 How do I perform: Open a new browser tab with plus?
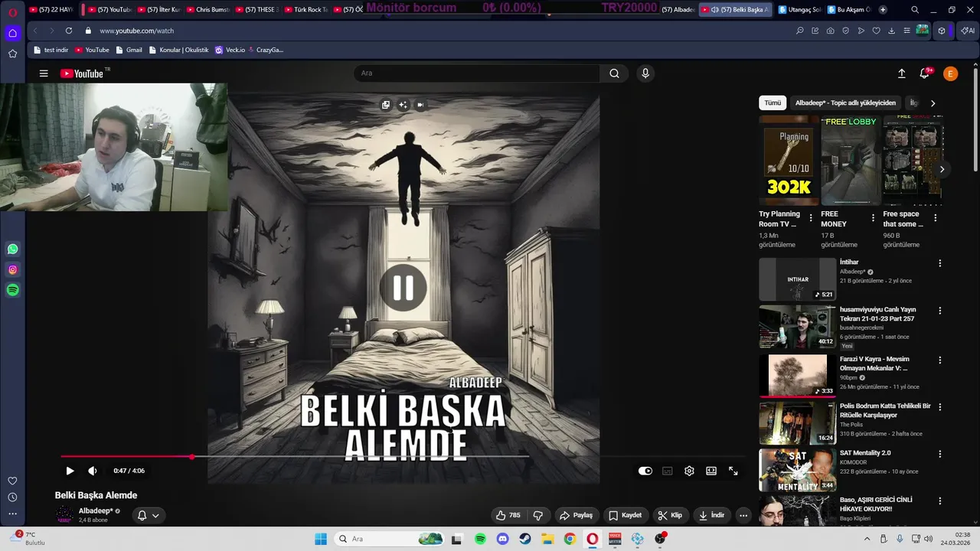tap(883, 10)
